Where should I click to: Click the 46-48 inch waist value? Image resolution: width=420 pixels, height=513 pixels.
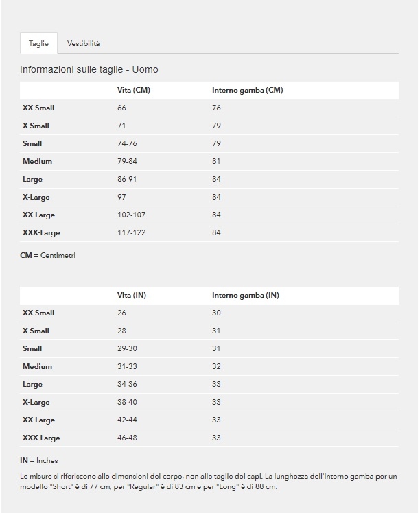click(128, 438)
